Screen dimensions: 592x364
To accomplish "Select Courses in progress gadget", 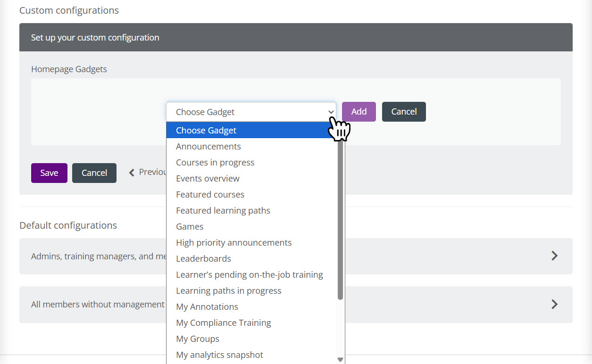I will point(215,162).
